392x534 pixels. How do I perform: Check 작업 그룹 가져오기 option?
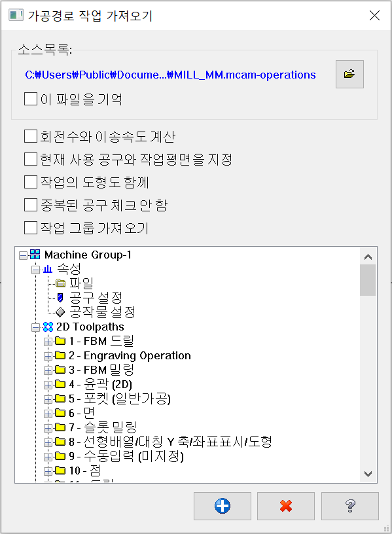pos(31,228)
